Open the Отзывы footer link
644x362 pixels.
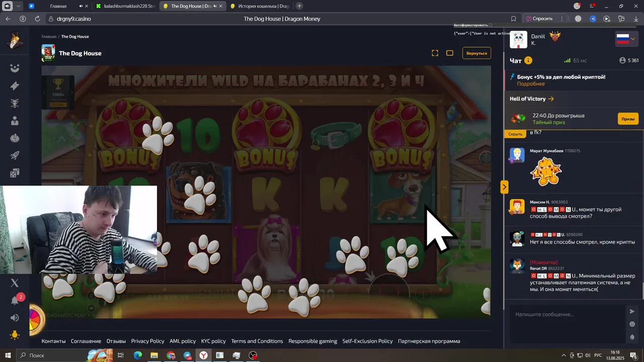tap(116, 341)
